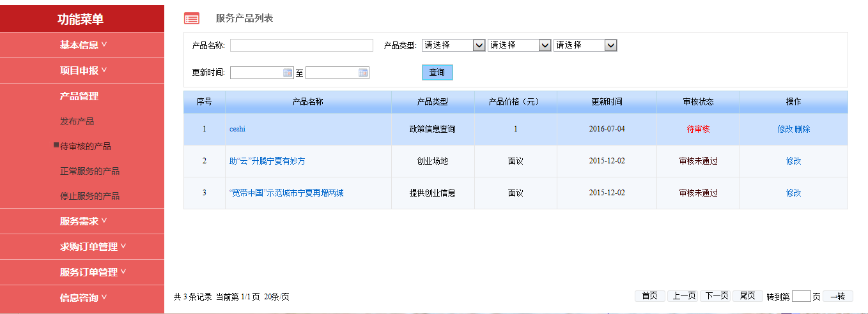Expand the 服务需求 menu section
The width and height of the screenshot is (868, 314).
pos(83,221)
